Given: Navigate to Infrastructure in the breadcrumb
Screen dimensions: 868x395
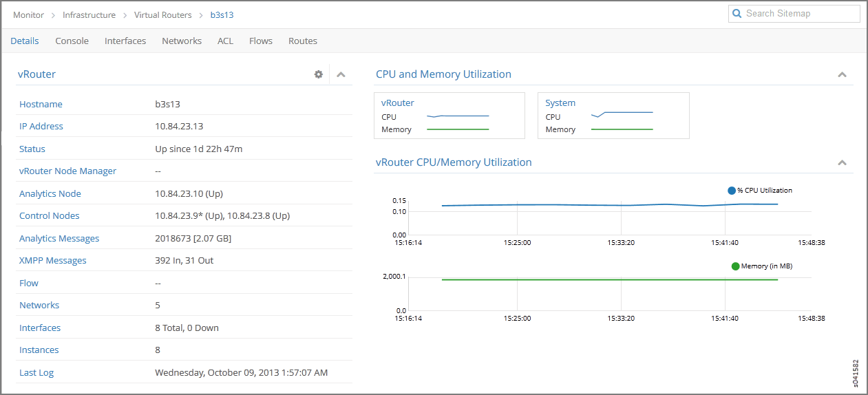Looking at the screenshot, I should tap(89, 14).
